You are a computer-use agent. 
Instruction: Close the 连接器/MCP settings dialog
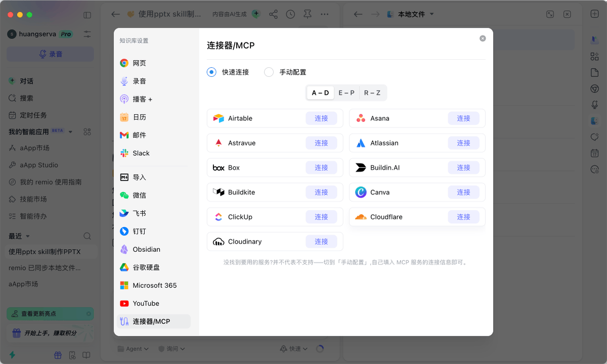pyautogui.click(x=483, y=38)
